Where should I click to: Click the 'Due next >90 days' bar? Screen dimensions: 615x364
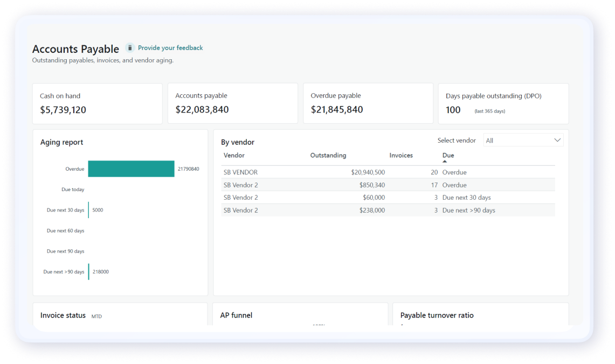pyautogui.click(x=90, y=271)
